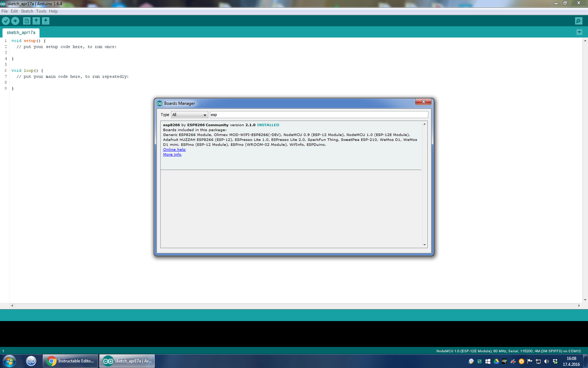This screenshot has width=588, height=368.
Task: Click the Verify checkmark toolbar button
Action: pyautogui.click(x=6, y=21)
